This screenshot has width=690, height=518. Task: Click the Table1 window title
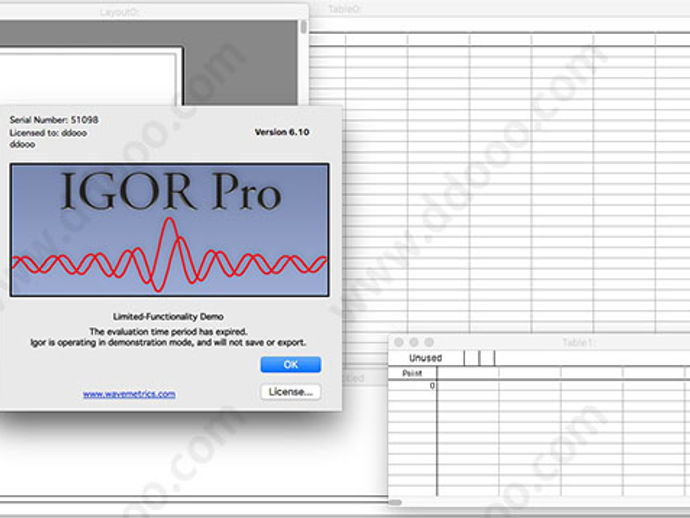click(x=577, y=342)
